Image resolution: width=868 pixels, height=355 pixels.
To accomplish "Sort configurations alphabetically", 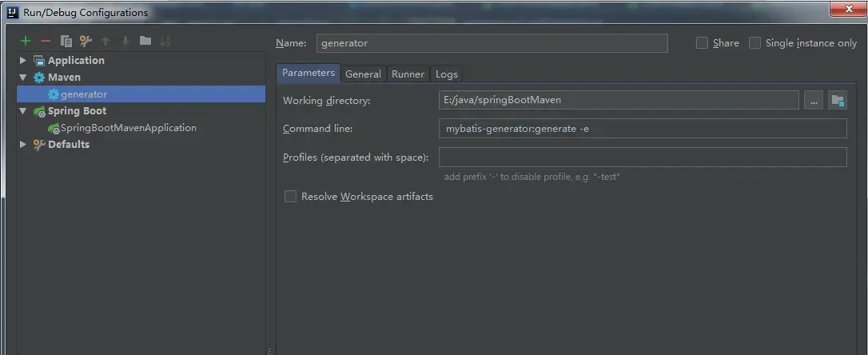I will tap(165, 41).
